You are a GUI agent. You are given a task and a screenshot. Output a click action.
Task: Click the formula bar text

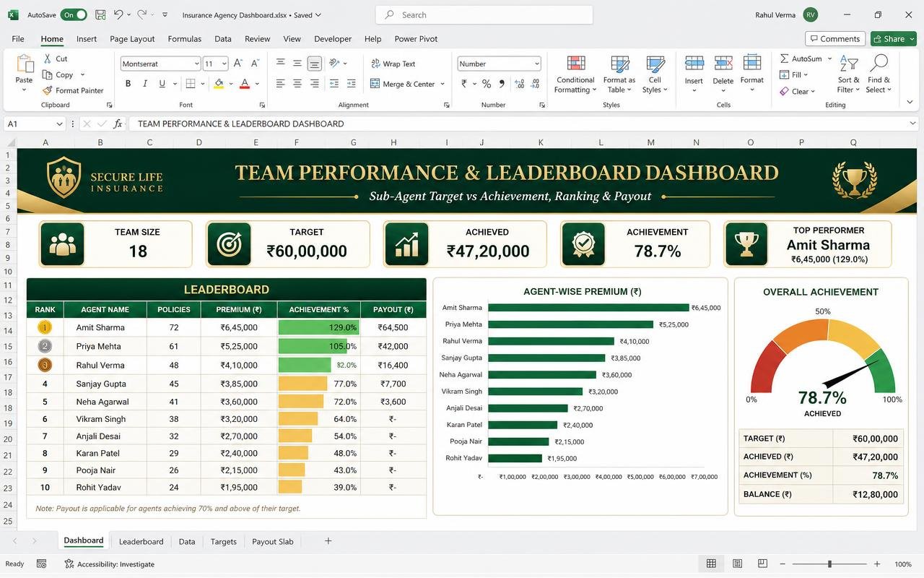tap(240, 124)
